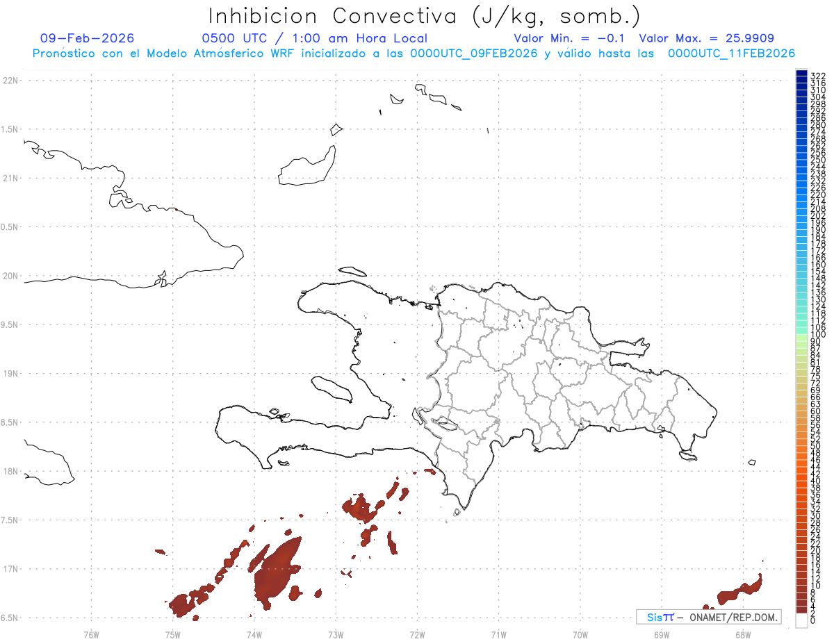
Task: Click the '8.5N' latitude label
Action: 10,422
